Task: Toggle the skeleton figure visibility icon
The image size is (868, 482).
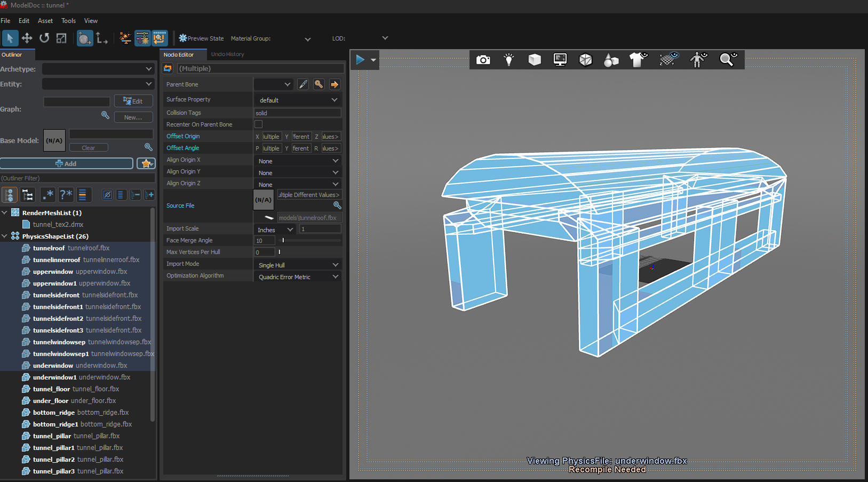Action: (x=698, y=60)
